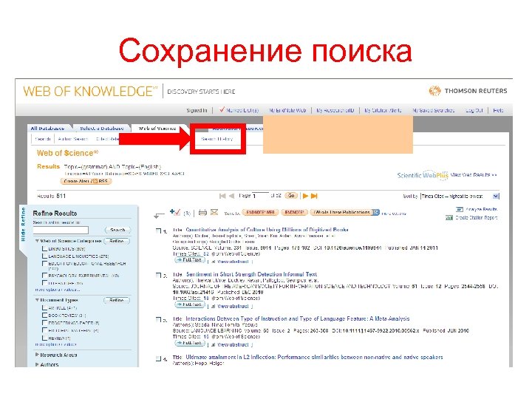Open the Web of Science tab
The image size is (532, 399).
(157, 129)
